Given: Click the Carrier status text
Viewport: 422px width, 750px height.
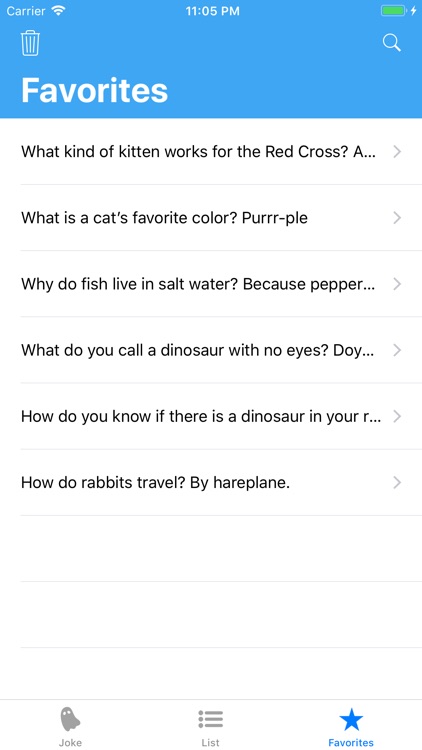Looking at the screenshot, I should tap(26, 11).
